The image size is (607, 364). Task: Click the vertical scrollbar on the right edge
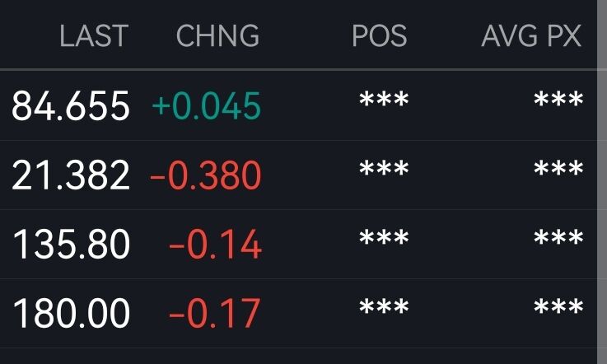tap(602, 182)
